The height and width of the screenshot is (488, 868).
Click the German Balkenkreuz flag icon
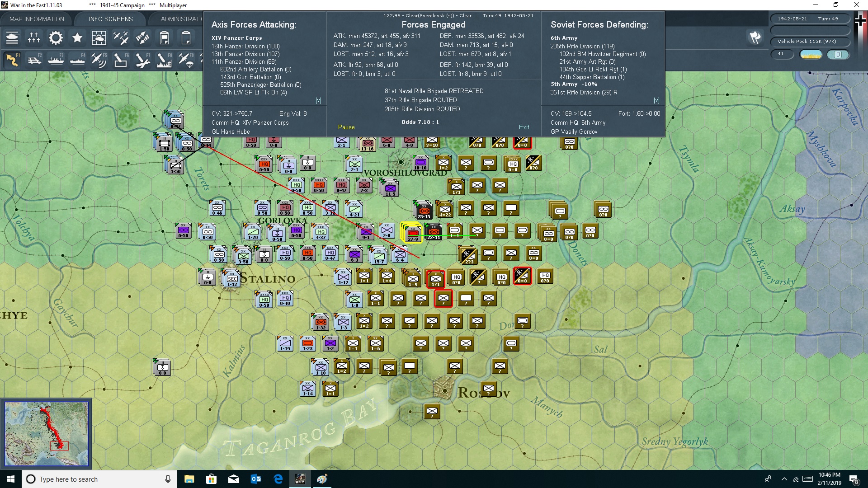click(860, 21)
